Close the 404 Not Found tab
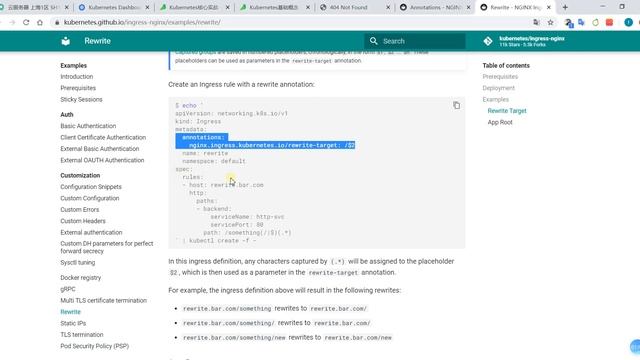The width and height of the screenshot is (640, 360). coord(388,7)
